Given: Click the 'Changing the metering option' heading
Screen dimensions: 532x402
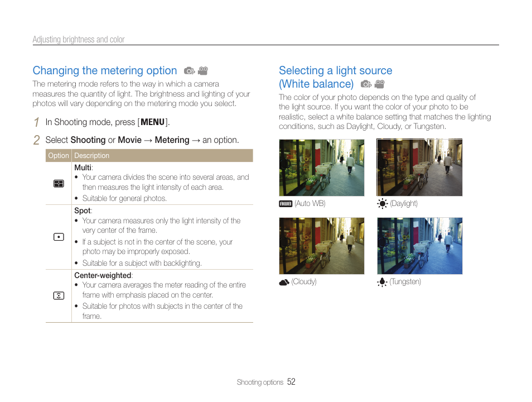Looking at the screenshot, I should [x=105, y=70].
